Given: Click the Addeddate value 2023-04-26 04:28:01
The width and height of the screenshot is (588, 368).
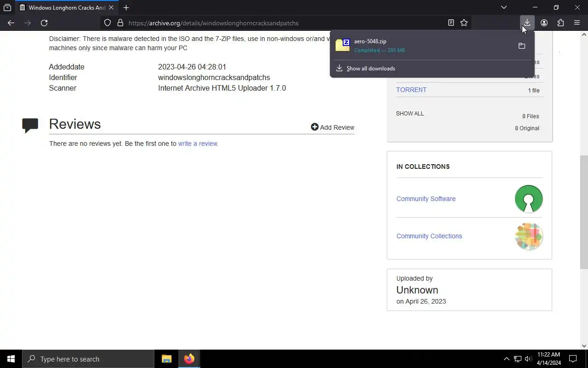Looking at the screenshot, I should pyautogui.click(x=192, y=67).
